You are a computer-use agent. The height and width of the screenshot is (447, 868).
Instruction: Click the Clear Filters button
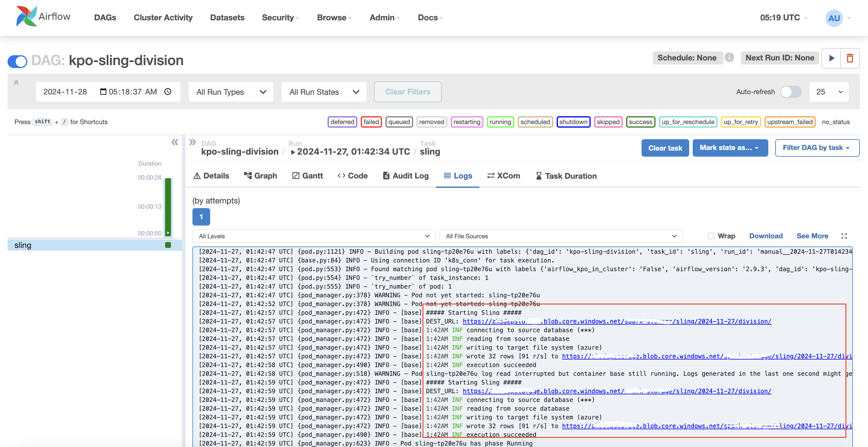click(408, 92)
